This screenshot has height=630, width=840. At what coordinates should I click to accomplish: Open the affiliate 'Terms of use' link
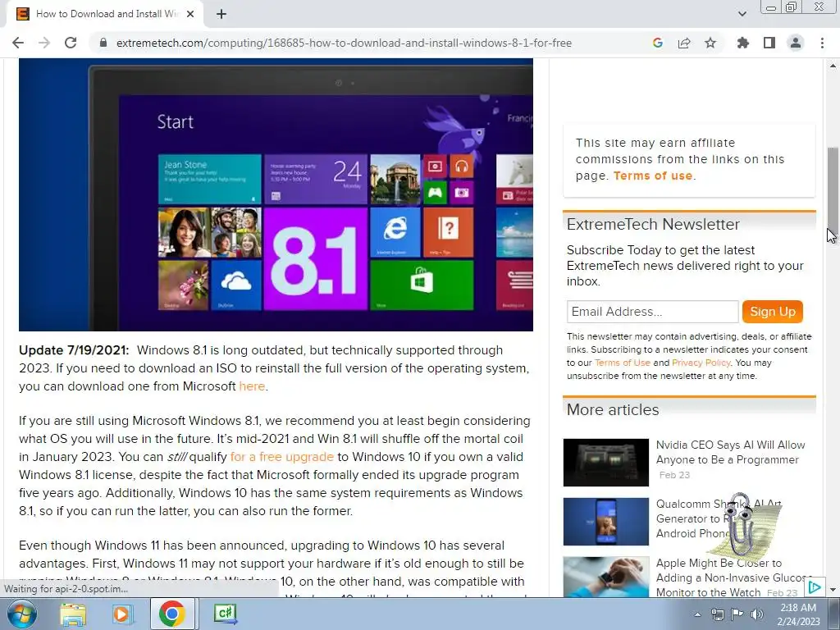652,176
